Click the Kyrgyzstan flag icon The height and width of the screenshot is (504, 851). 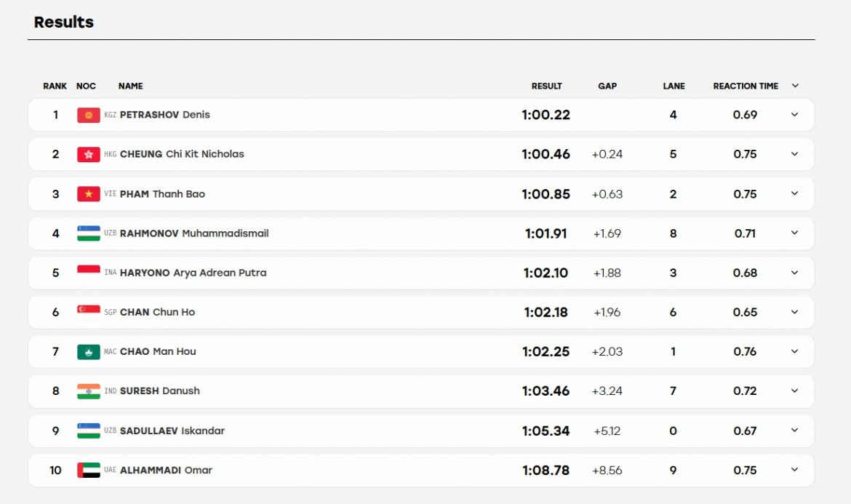[x=89, y=115]
